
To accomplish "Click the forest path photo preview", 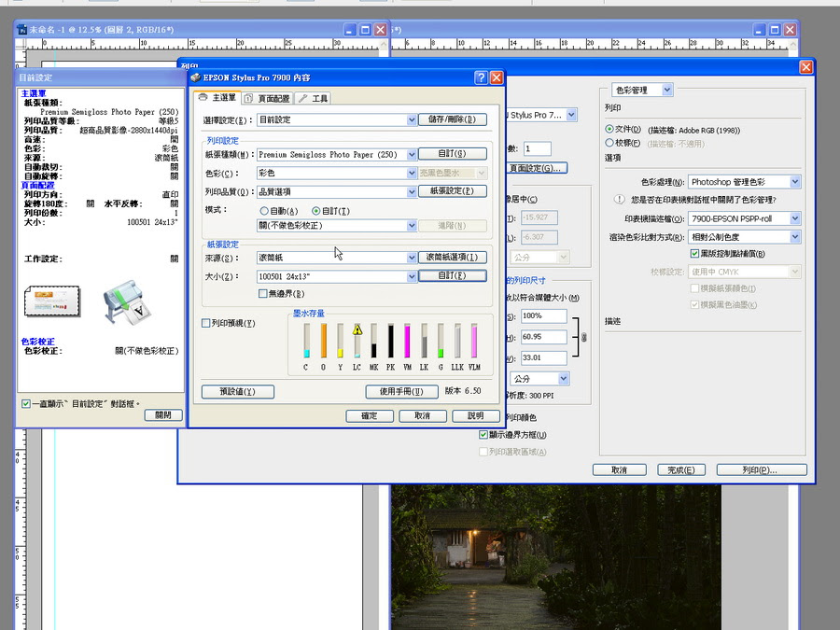I will (556, 557).
